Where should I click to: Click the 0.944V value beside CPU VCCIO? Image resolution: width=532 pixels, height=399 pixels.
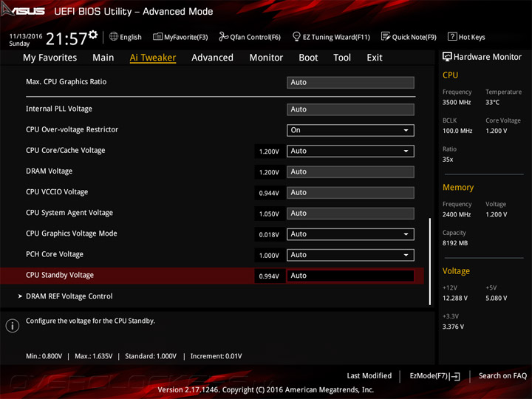tap(269, 193)
